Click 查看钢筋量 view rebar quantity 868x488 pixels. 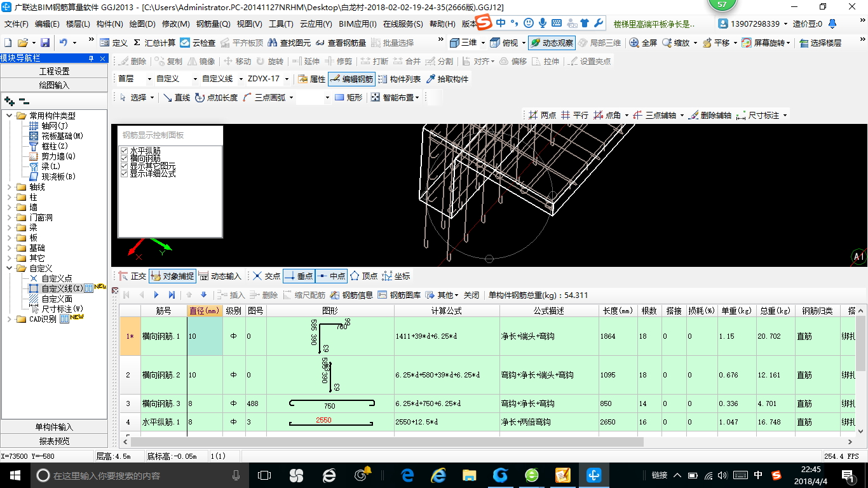click(341, 43)
